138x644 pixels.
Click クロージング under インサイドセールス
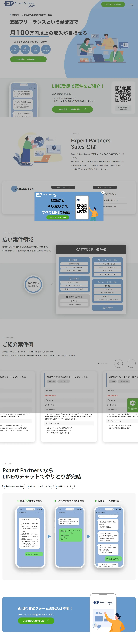click(107, 271)
